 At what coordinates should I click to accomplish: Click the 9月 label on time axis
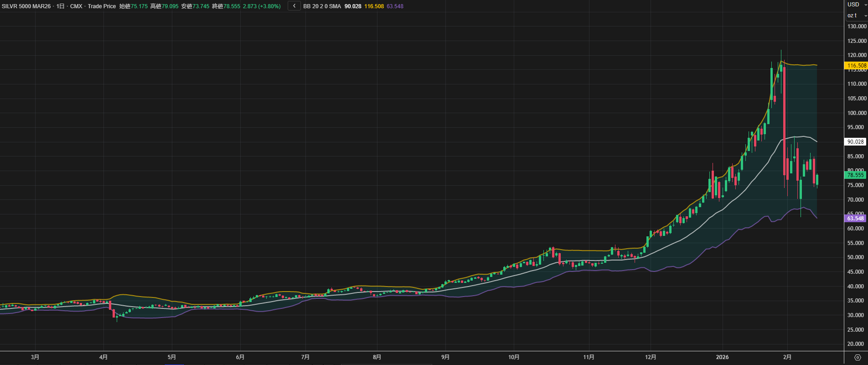pos(445,357)
